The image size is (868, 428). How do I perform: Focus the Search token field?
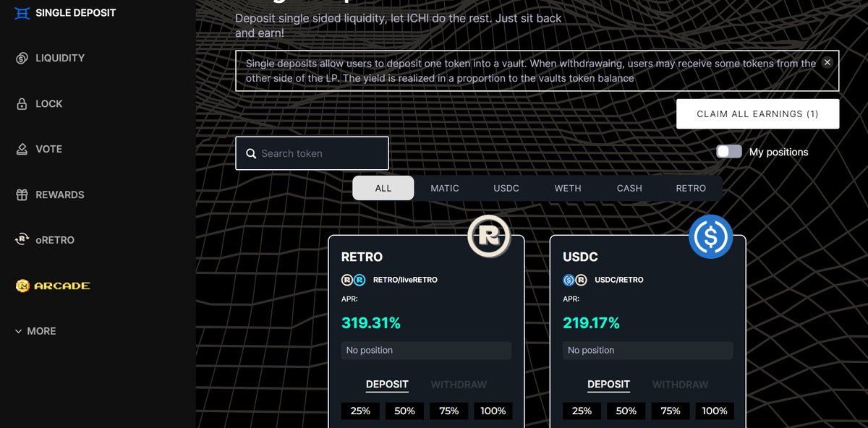click(312, 153)
